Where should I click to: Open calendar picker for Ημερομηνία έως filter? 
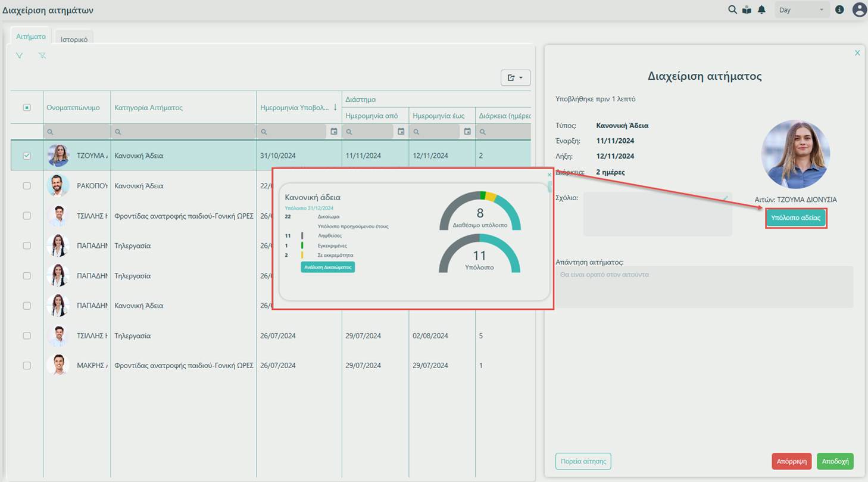pos(467,131)
